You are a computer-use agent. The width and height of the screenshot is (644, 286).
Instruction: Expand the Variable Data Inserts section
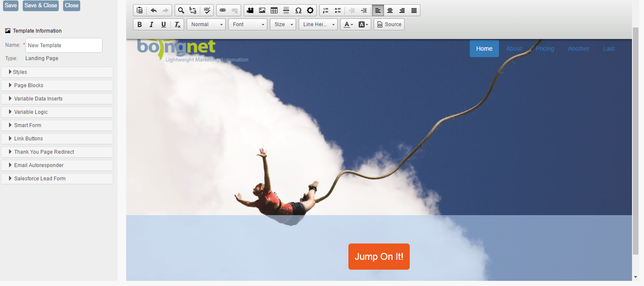[x=57, y=99]
